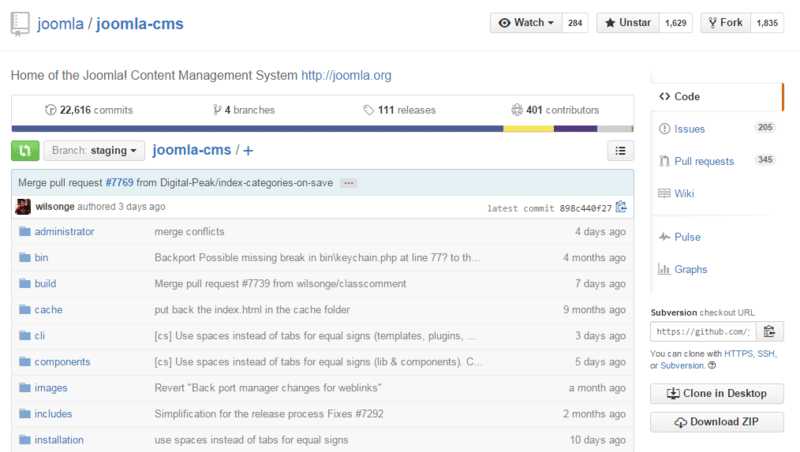800x452 pixels.
Task: Expand the commit message ellipsis
Action: [348, 183]
